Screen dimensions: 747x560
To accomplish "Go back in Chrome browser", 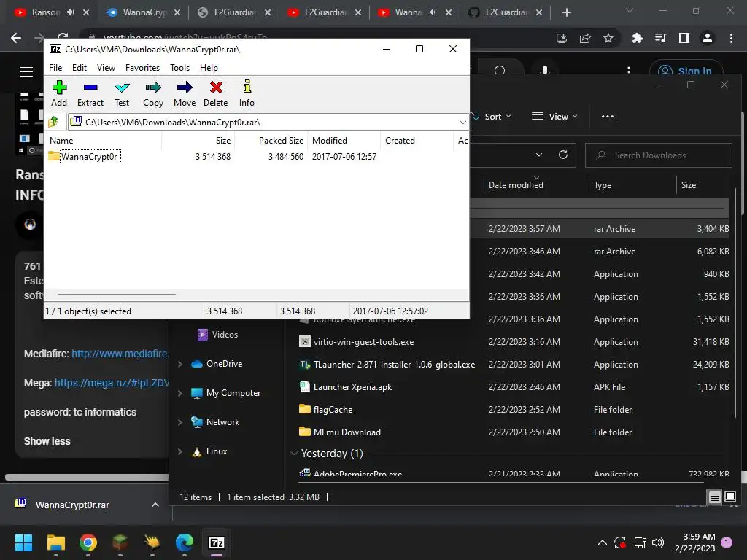I will (16, 38).
